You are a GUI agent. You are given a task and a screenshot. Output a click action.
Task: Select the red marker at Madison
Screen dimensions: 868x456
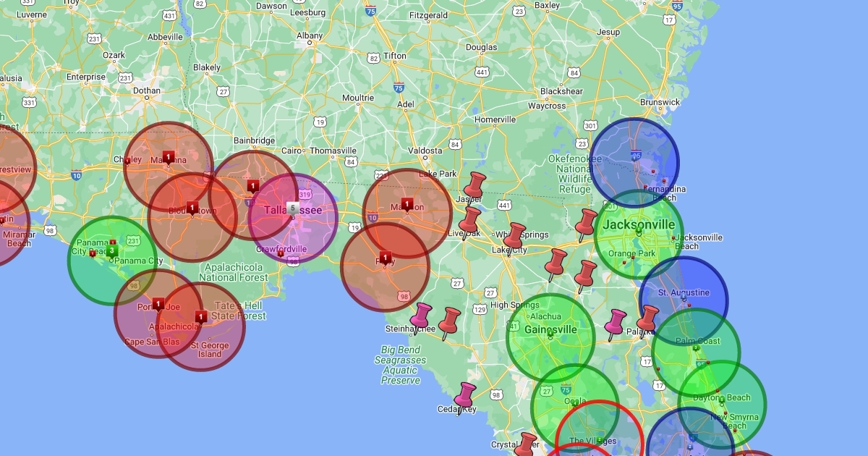(407, 203)
